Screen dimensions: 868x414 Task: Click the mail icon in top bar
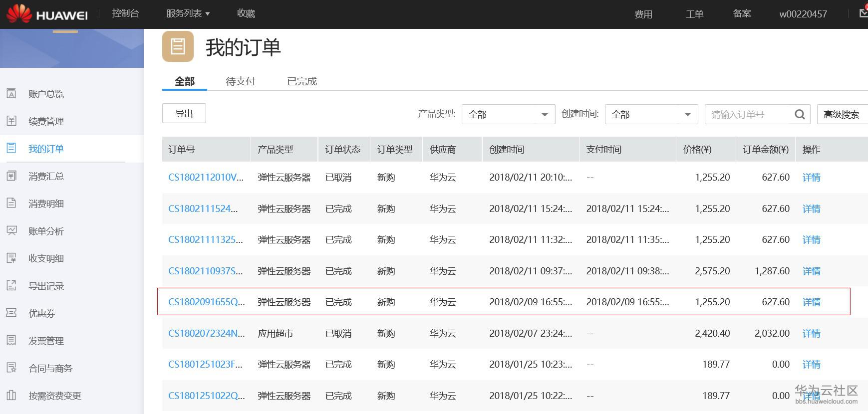[864, 13]
